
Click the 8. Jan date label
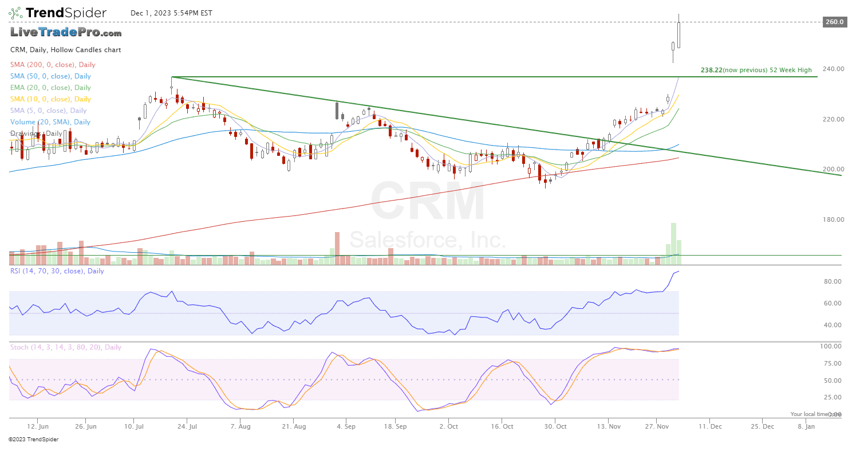(x=806, y=426)
